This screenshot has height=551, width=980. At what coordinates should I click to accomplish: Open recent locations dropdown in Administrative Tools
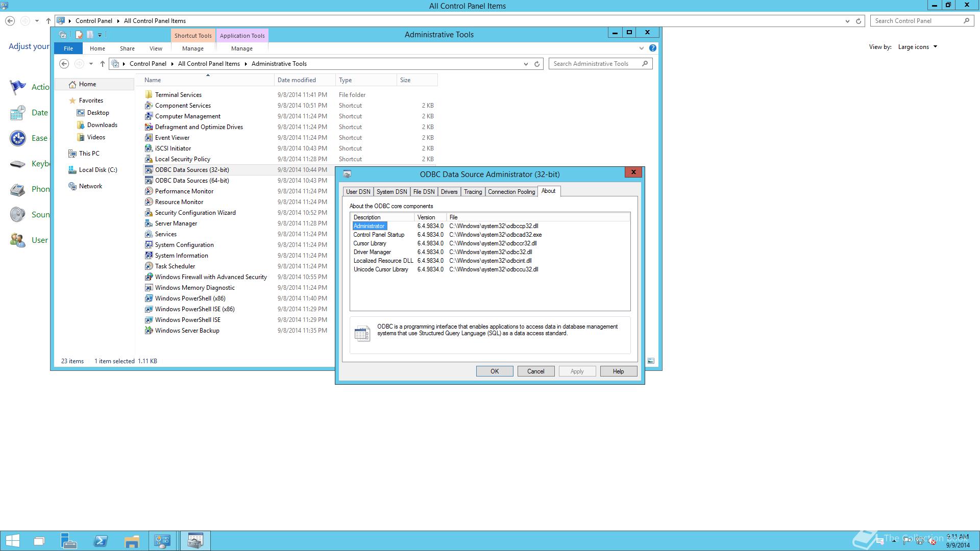tap(91, 64)
